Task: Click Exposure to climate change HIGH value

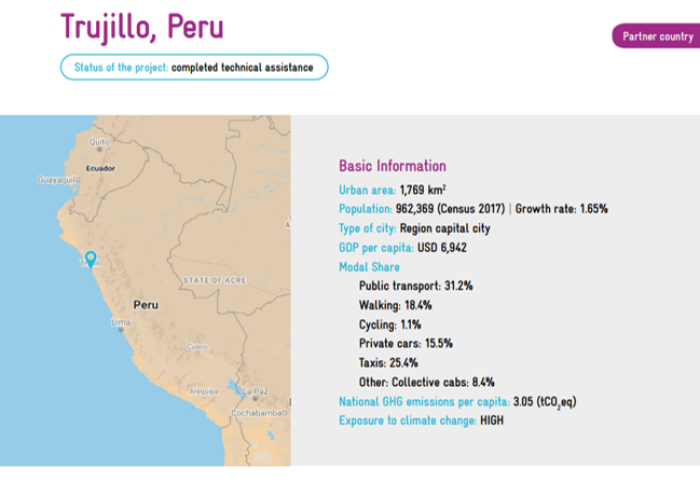Action: click(492, 421)
